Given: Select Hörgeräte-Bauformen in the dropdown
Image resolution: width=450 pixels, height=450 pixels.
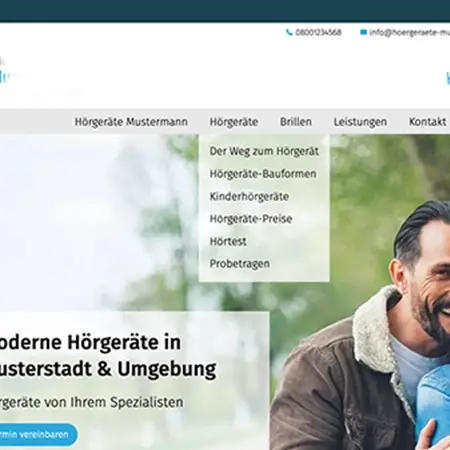Looking at the screenshot, I should click(x=263, y=174).
